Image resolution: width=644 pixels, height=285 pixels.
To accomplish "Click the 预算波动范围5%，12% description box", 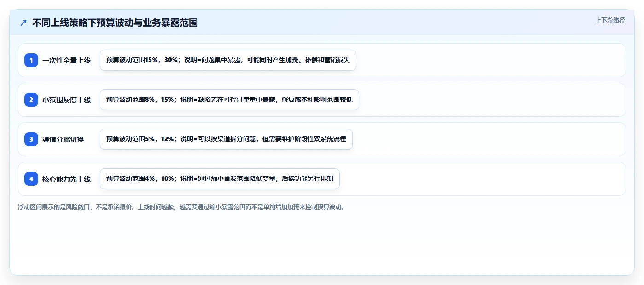I will point(226,139).
